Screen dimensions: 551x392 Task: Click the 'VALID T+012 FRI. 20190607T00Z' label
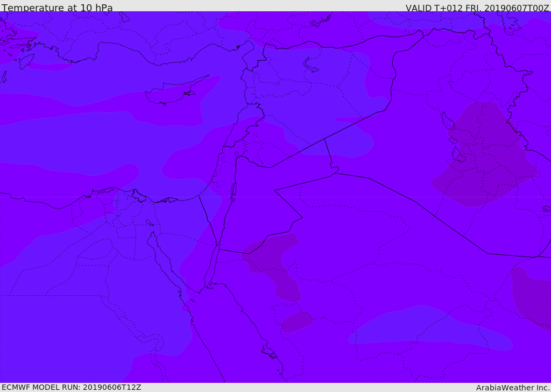(x=477, y=8)
